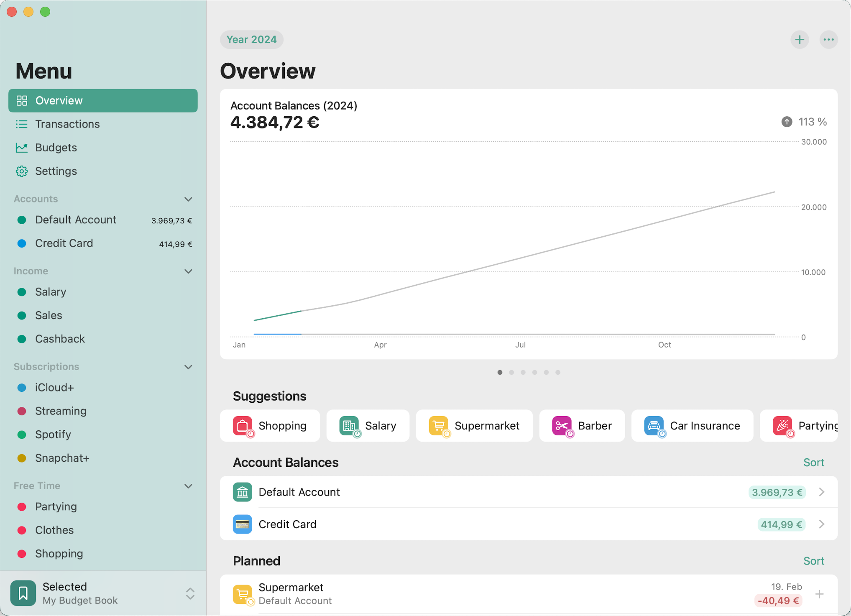Open the three-dots more options menu
Screen dimensions: 851x616
tap(828, 40)
